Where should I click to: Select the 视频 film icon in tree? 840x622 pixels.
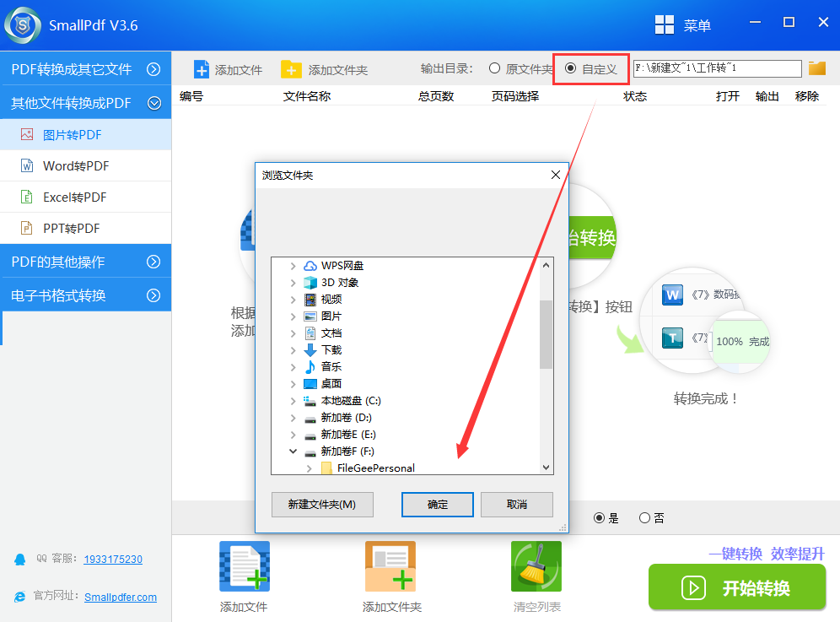tap(310, 300)
